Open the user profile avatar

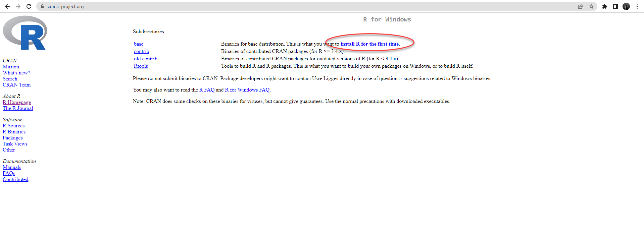point(626,6)
